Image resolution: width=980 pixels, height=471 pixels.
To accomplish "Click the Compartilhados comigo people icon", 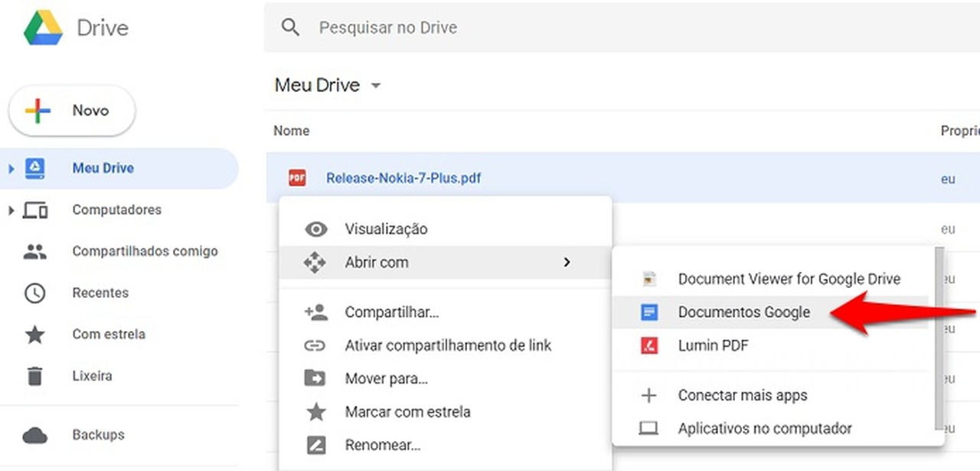I will click(35, 251).
